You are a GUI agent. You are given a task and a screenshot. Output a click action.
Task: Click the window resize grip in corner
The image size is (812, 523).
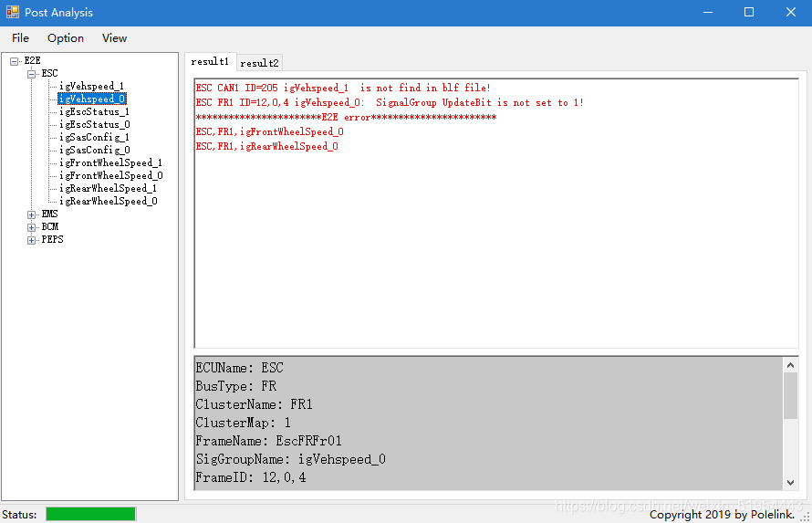click(806, 517)
